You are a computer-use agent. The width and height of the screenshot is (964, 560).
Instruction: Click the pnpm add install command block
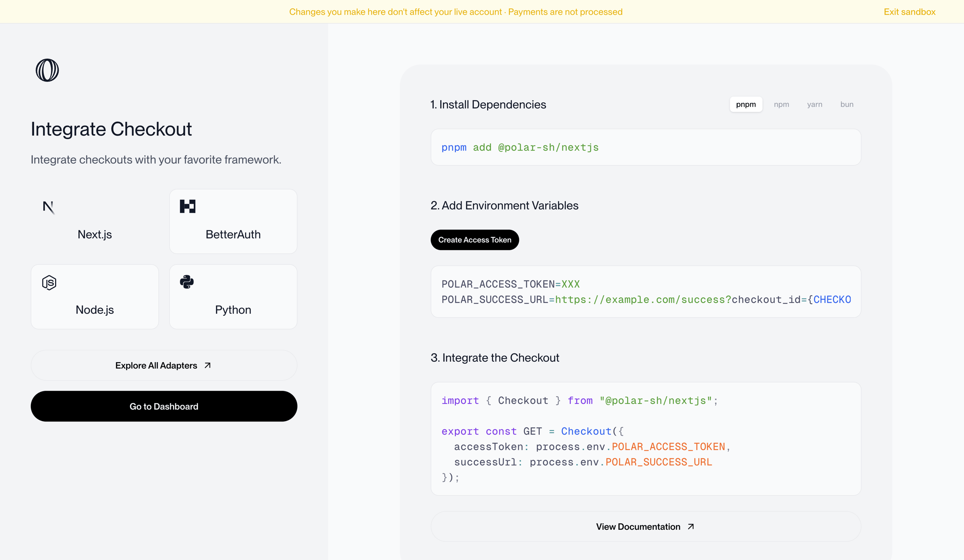tap(646, 147)
